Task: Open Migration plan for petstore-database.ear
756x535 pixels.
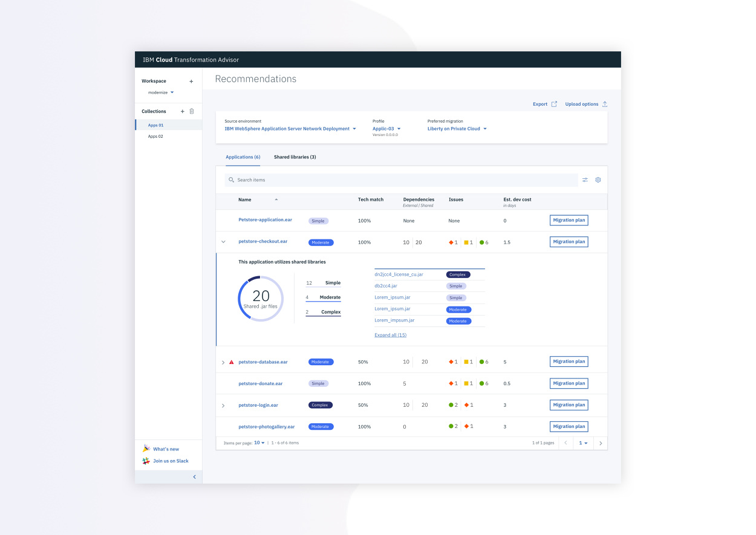Action: pos(569,362)
